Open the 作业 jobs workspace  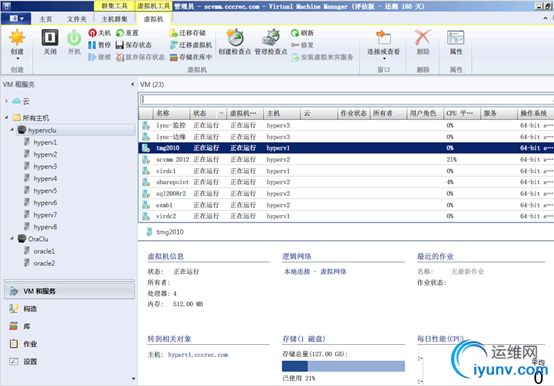coord(69,344)
